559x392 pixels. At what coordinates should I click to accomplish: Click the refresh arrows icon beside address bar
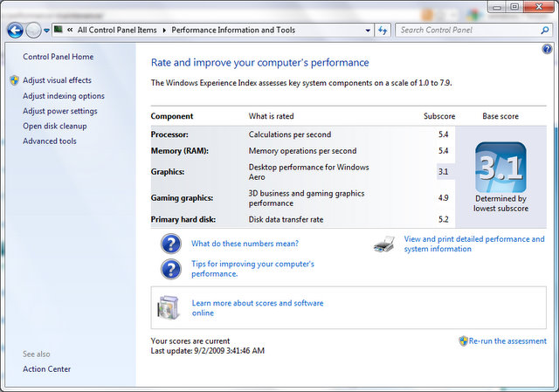pyautogui.click(x=383, y=31)
